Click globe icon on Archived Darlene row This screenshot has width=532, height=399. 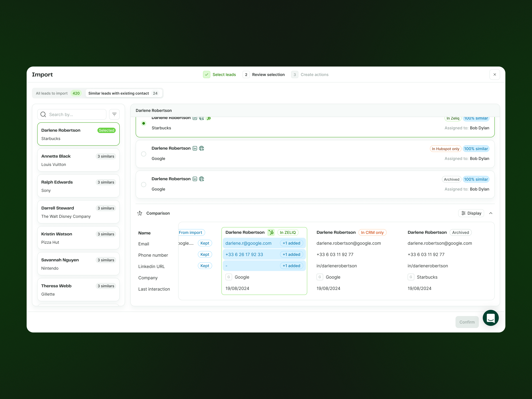pyautogui.click(x=201, y=179)
